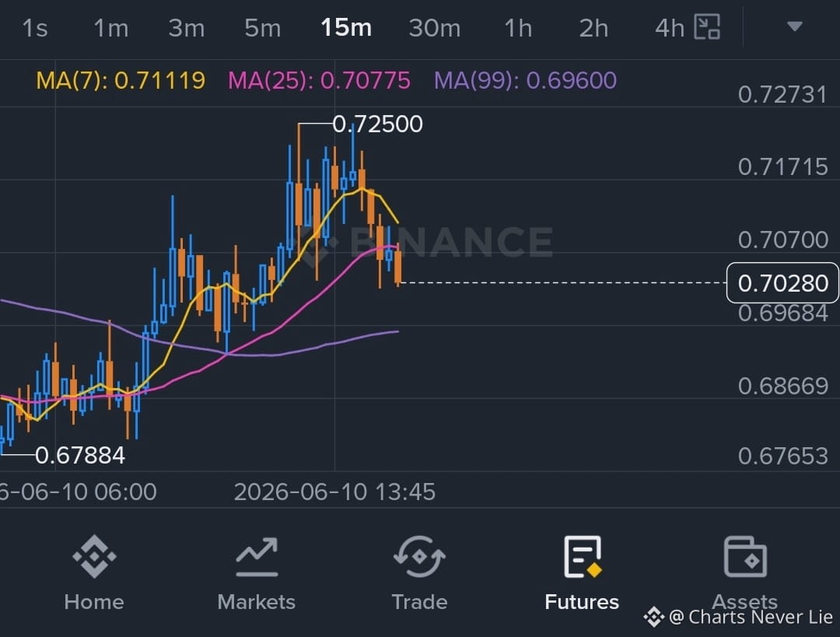This screenshot has height=637, width=840.
Task: Tap the MA(25) indicator label
Action: tap(320, 80)
